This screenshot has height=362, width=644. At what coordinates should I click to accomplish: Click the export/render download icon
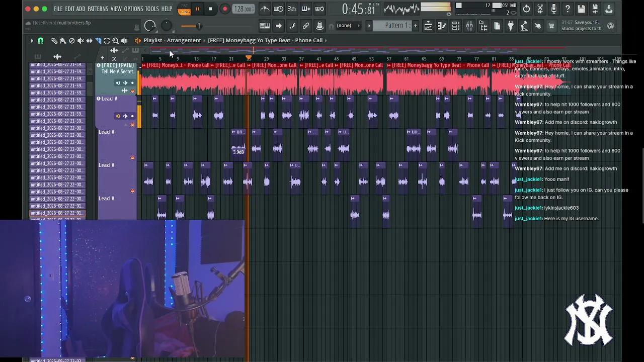[609, 9]
